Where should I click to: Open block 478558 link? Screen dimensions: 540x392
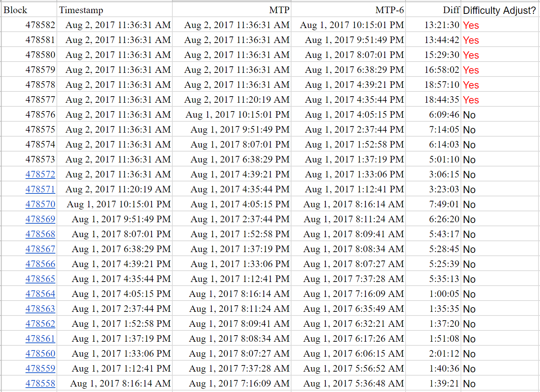[x=40, y=384]
